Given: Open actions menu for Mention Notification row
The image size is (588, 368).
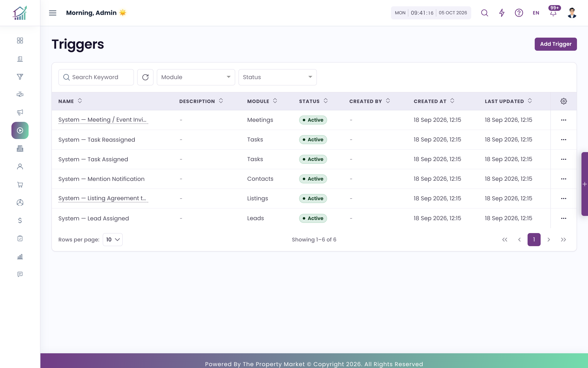Looking at the screenshot, I should click(x=563, y=179).
